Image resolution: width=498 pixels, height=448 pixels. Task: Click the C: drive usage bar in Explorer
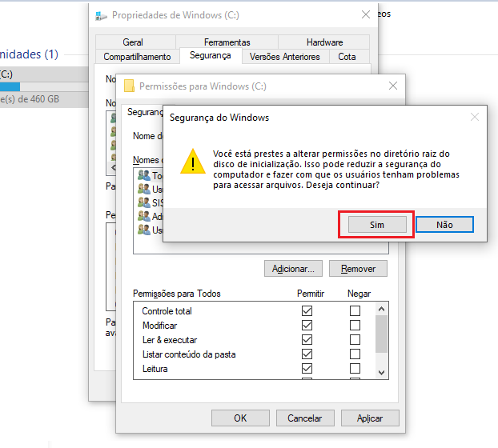[44, 86]
